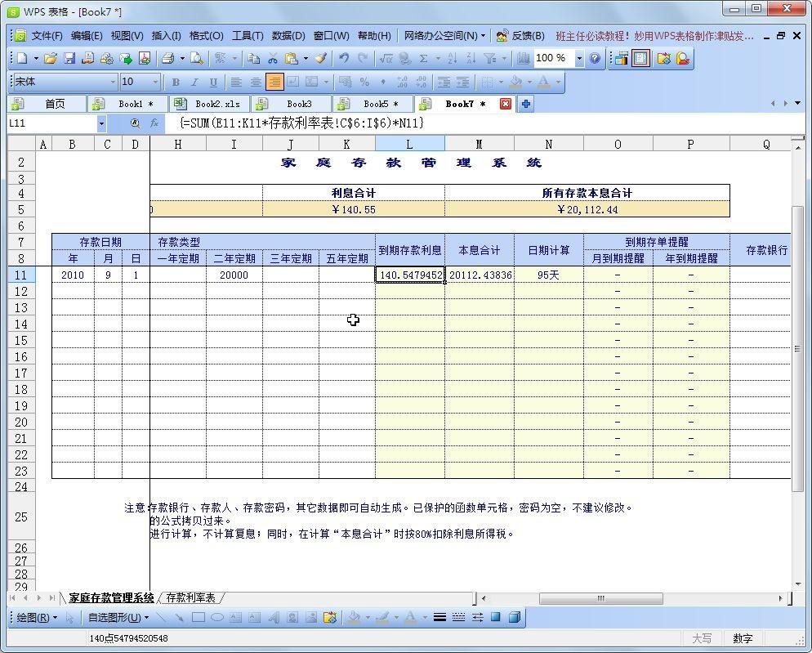The height and width of the screenshot is (653, 812).
Task: Open Print Preview from the toolbar
Action: [x=196, y=59]
